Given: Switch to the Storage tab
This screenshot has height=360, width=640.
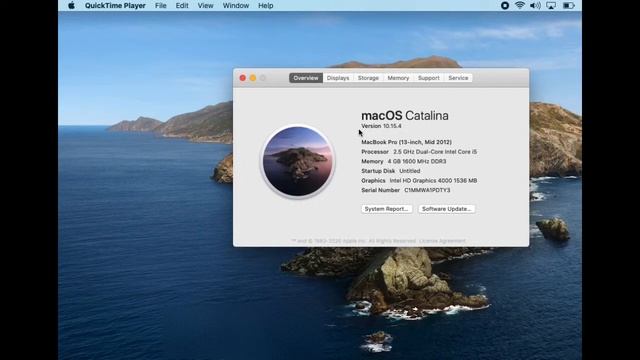Looking at the screenshot, I should (368, 78).
